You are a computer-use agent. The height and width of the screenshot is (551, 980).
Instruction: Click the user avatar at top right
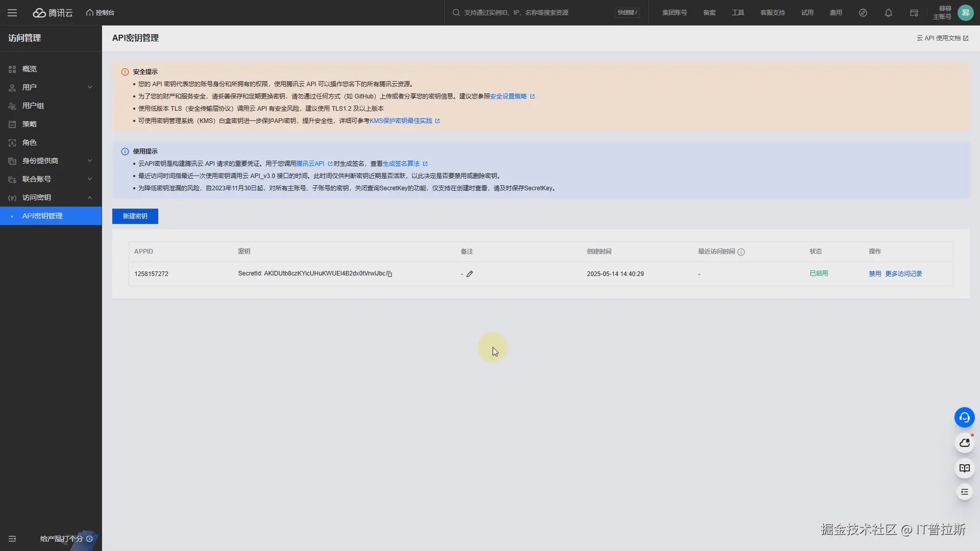(x=965, y=13)
